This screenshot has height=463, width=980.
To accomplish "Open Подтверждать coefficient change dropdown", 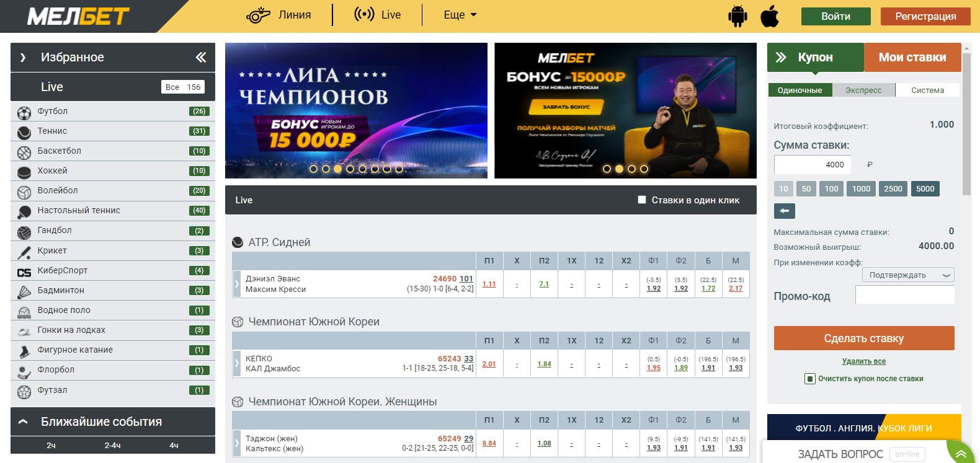I will 908,275.
